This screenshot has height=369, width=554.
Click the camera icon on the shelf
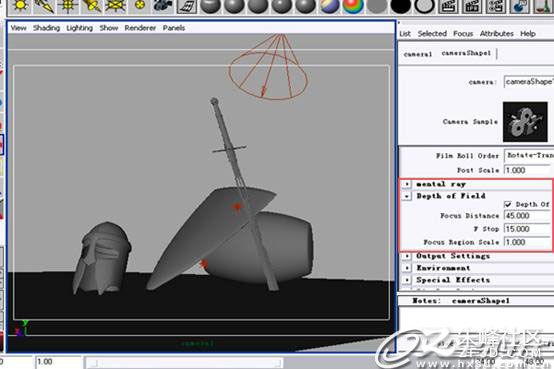tap(163, 6)
